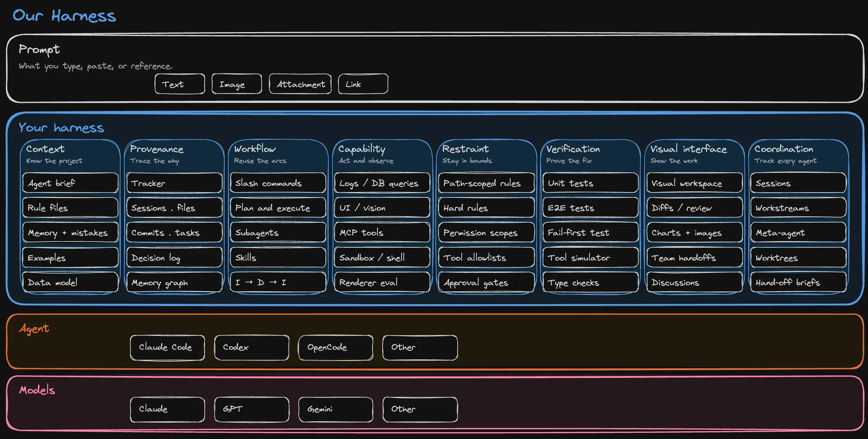Image resolution: width=868 pixels, height=439 pixels.
Task: Click the Charts + images item
Action: pyautogui.click(x=694, y=232)
